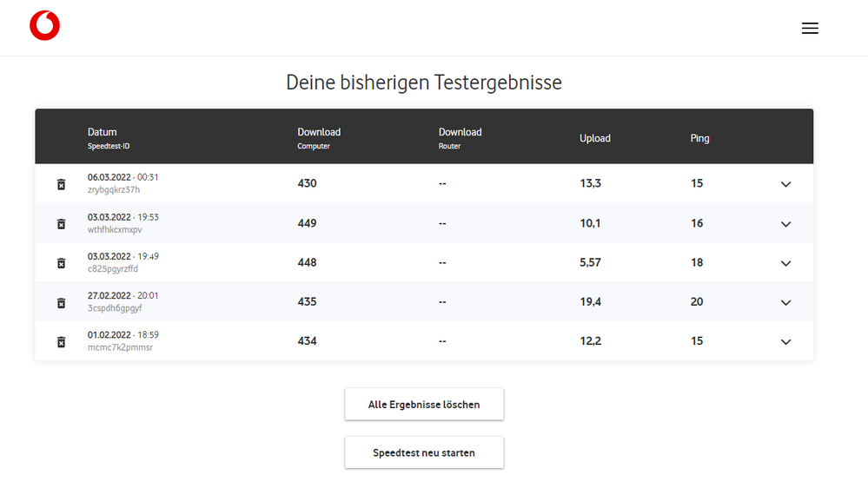Click the Download Router column header
The height and width of the screenshot is (488, 868).
460,133
